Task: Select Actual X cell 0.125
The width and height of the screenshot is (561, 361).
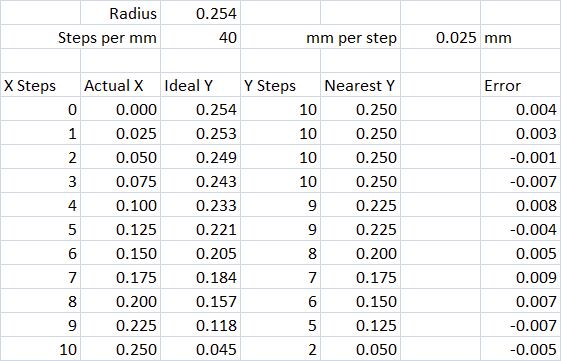Action: click(x=121, y=229)
